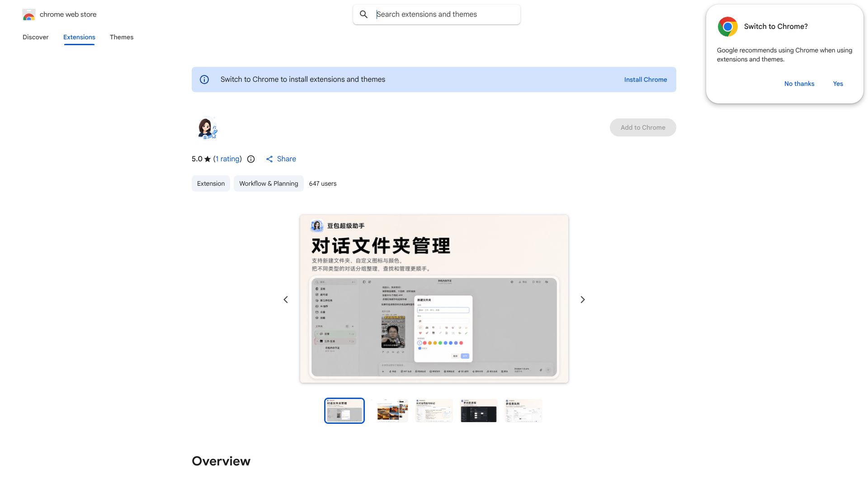Click the star rating icon
Screen dimensions: 868x488
[x=208, y=159]
